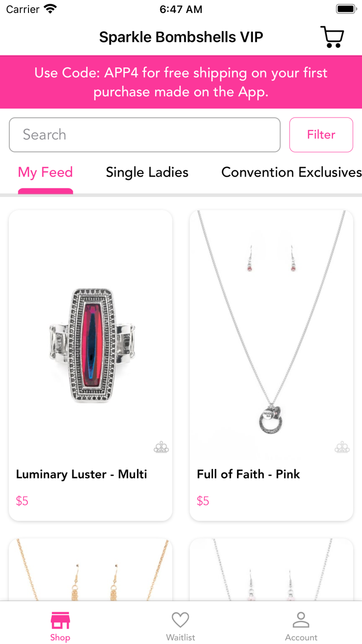Click the Filter button
Image resolution: width=362 pixels, height=644 pixels.
[x=321, y=135]
